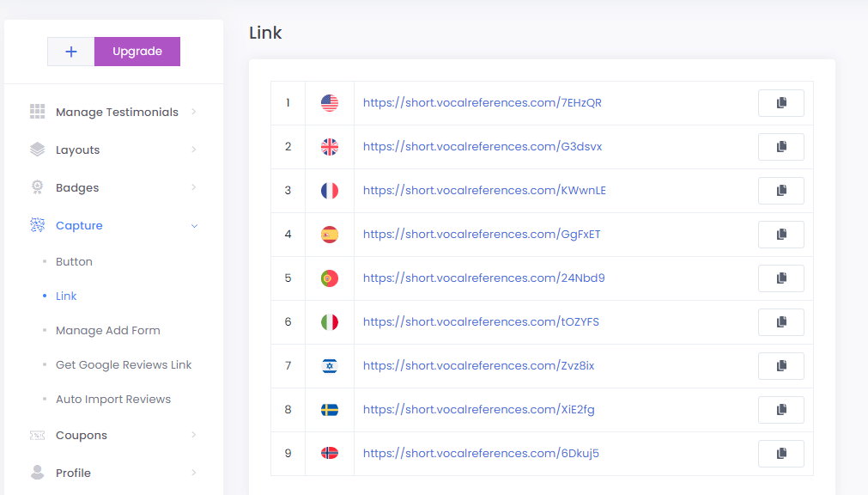Copy the tOZYFS link to clipboard
Viewport: 868px width, 495px height.
[x=781, y=321]
